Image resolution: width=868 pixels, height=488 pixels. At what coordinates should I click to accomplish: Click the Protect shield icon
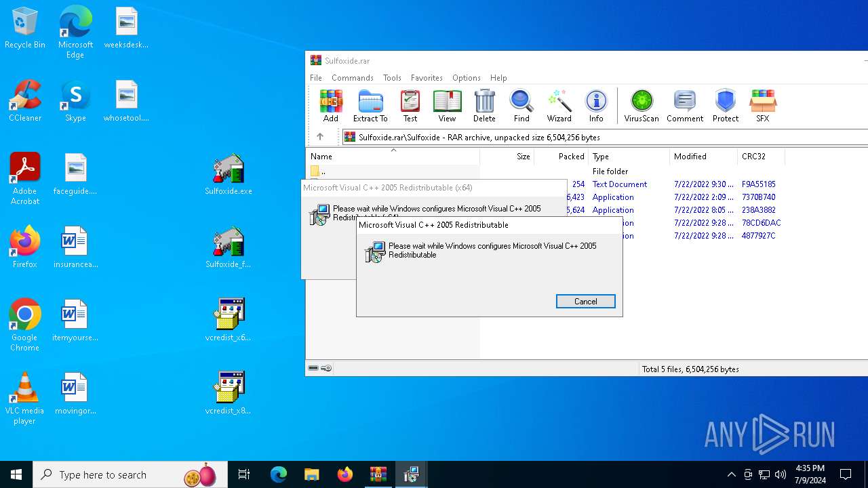(x=726, y=106)
